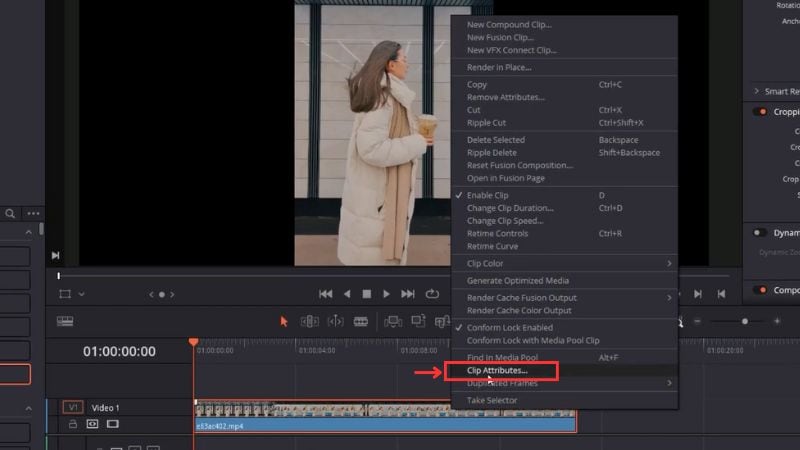Open the Duplicated Frames submenu
The image size is (800, 450).
click(565, 383)
